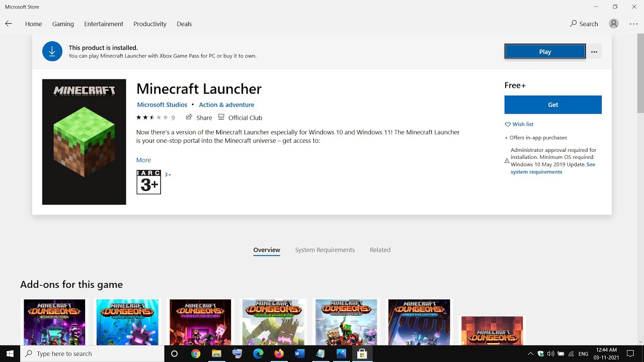This screenshot has height=362, width=644.
Task: Open Microsoft Word from the taskbar
Action: click(x=300, y=353)
